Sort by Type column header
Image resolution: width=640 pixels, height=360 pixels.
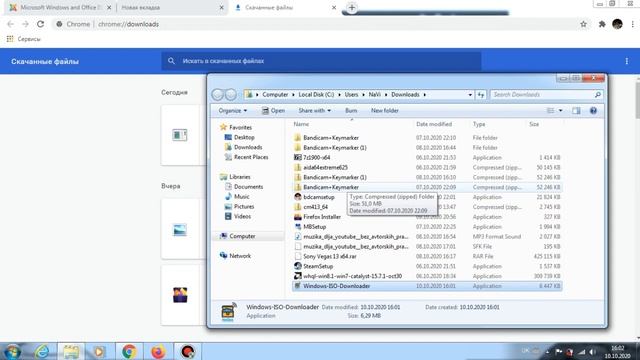(479, 124)
